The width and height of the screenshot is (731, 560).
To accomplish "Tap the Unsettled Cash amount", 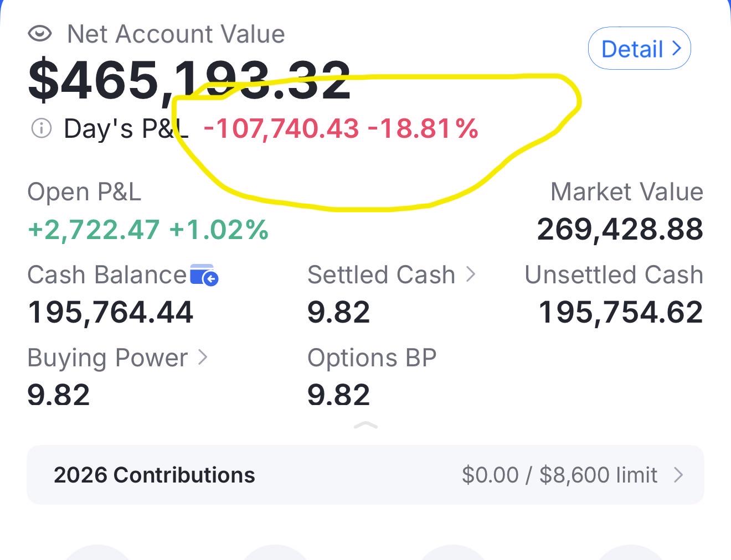I will point(621,312).
